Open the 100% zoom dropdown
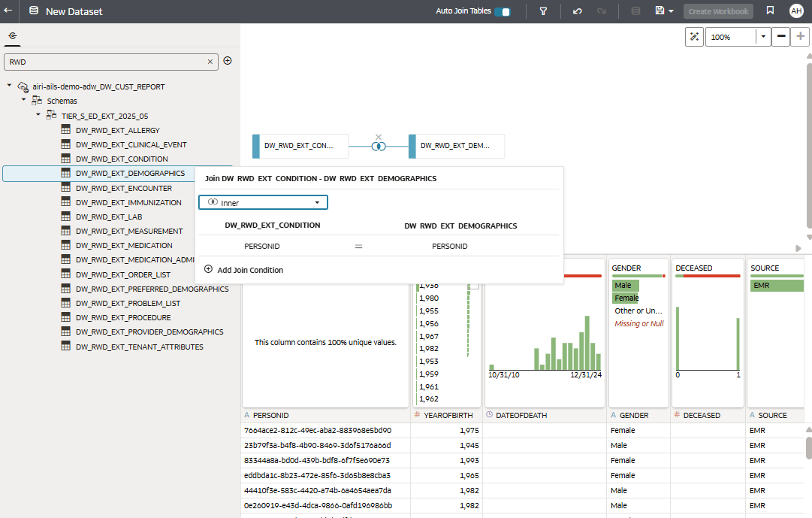The image size is (812, 518). pos(763,37)
